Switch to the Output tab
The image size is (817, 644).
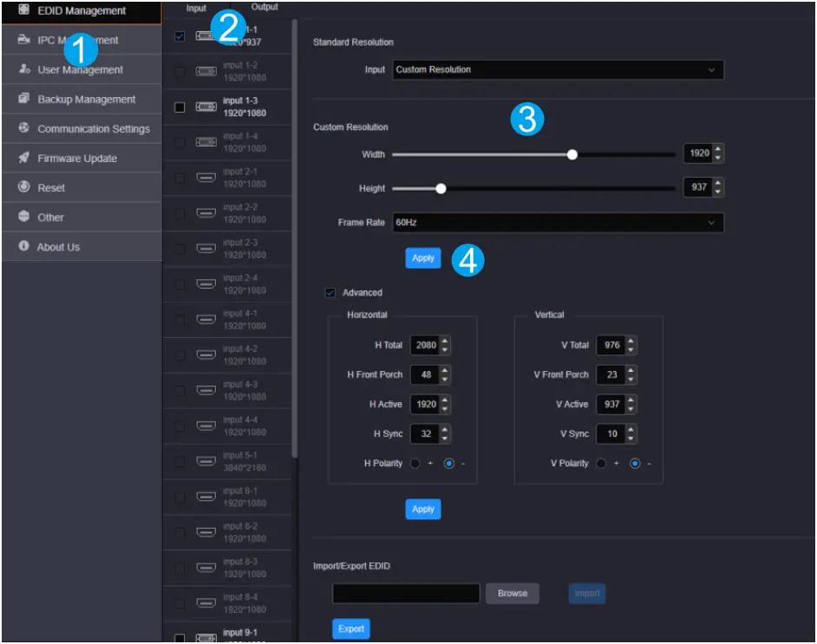[265, 7]
